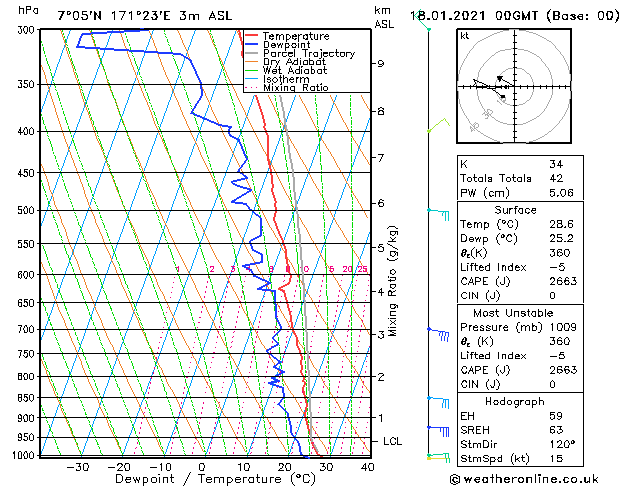Click the weatheronline.co.uk copyright text
629x486 pixels.
click(x=524, y=479)
